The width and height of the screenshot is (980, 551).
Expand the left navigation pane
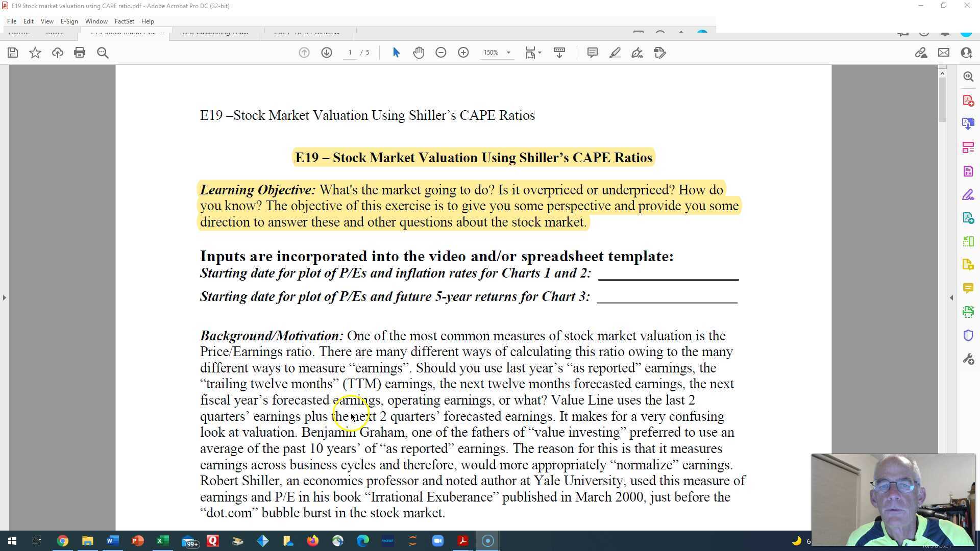4,297
